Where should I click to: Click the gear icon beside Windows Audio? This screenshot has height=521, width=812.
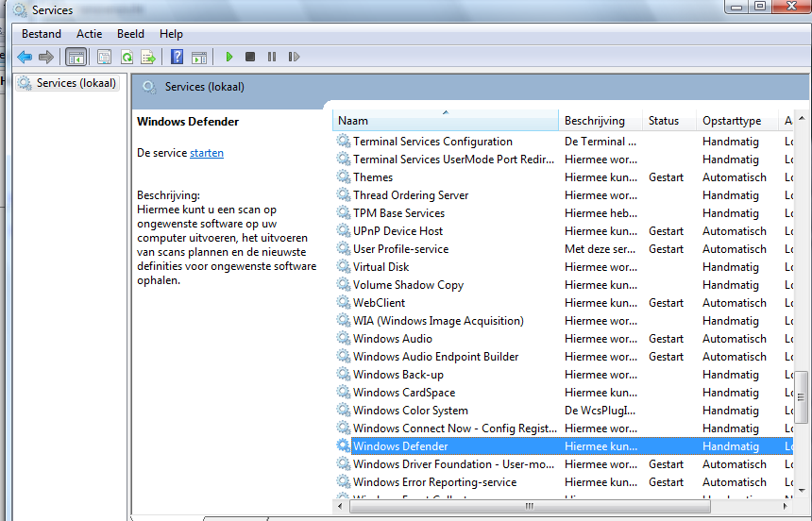coord(344,338)
